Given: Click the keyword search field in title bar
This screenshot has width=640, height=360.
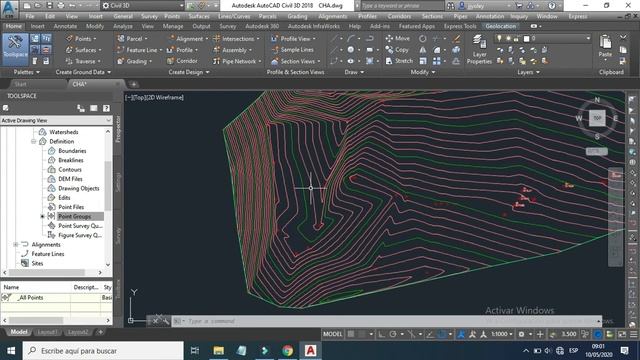Looking at the screenshot, I should (x=402, y=6).
